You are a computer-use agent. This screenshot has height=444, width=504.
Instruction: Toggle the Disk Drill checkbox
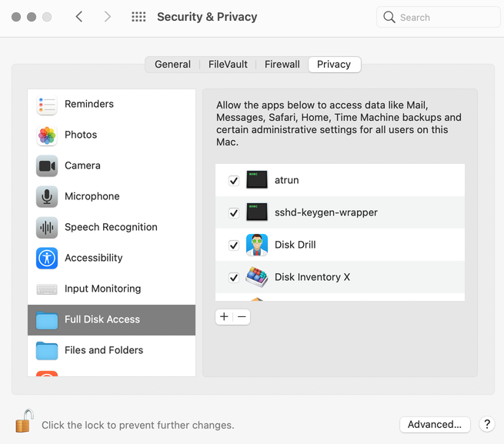pyautogui.click(x=234, y=245)
